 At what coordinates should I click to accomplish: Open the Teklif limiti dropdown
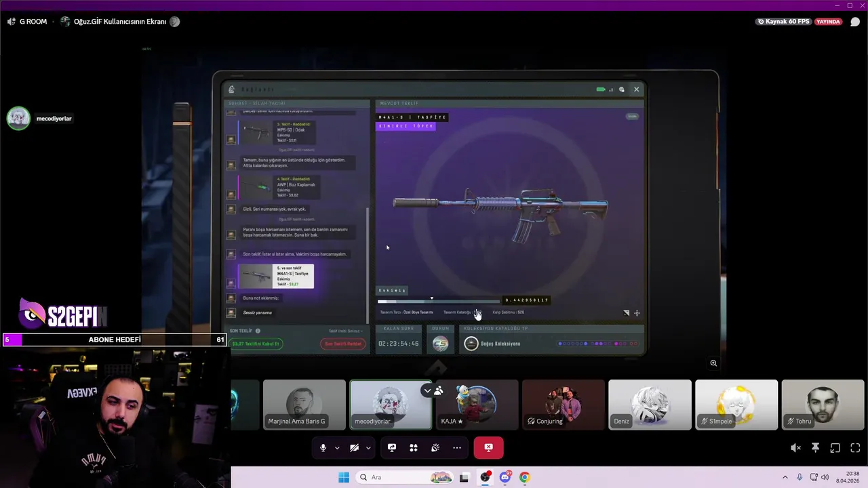tap(346, 331)
